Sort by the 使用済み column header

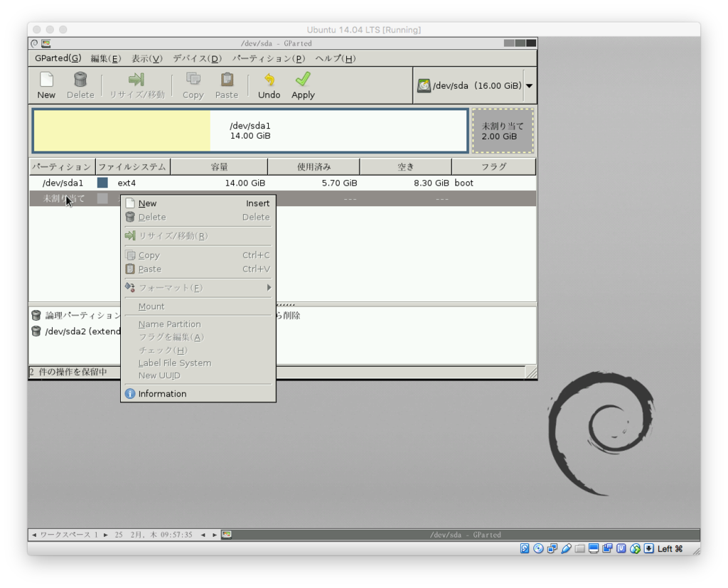[x=314, y=167]
